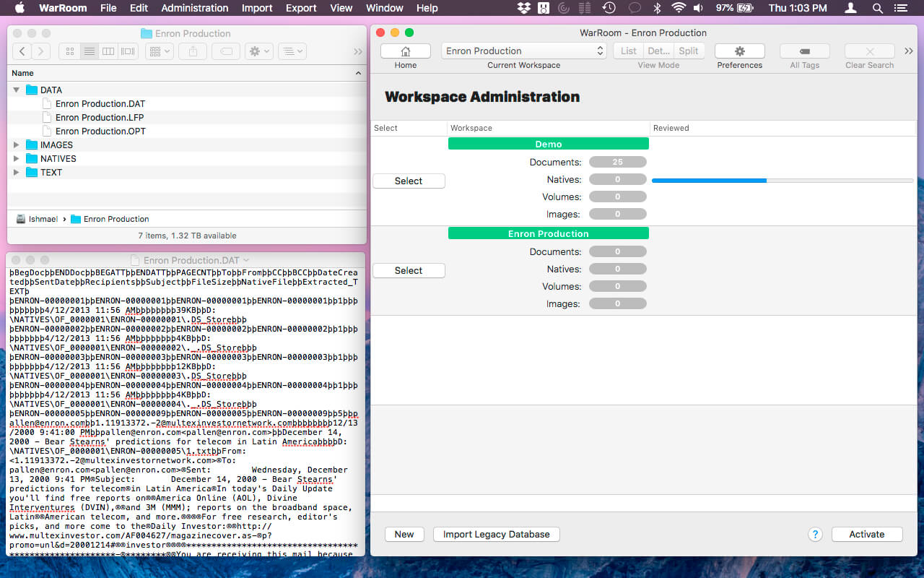Click the Finder edit tags icon
The image size is (924, 578).
coord(226,51)
